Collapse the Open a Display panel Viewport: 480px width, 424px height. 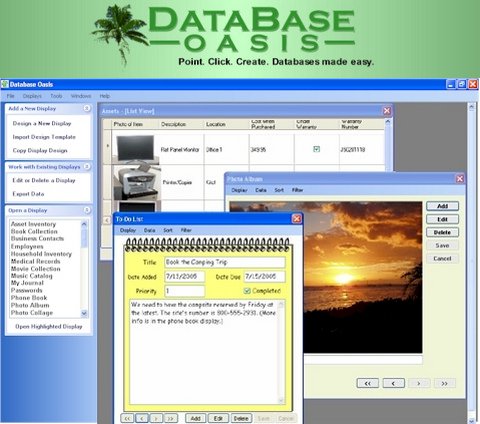click(x=87, y=210)
